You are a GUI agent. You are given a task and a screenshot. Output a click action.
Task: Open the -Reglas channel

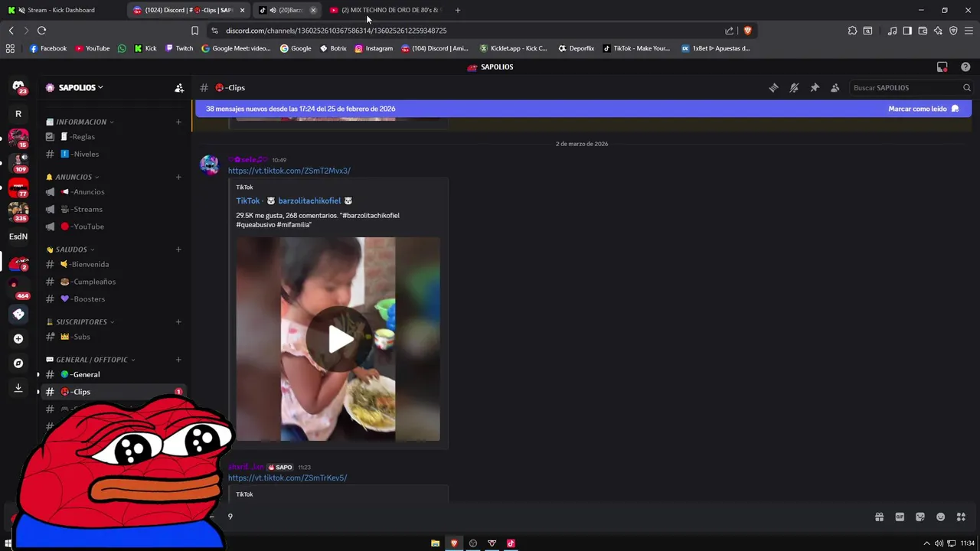[113, 136]
